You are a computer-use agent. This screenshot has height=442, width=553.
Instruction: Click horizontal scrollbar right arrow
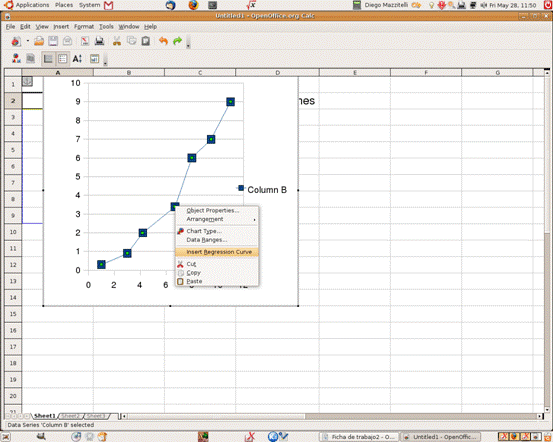(540, 417)
